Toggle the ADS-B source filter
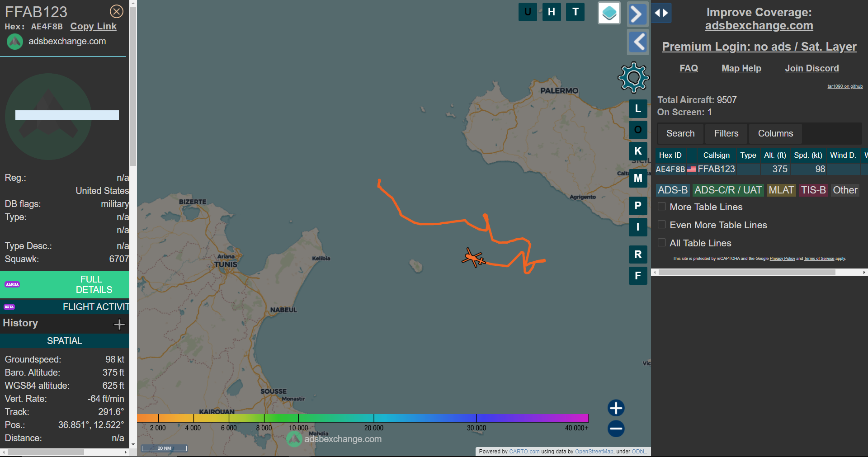 click(673, 190)
